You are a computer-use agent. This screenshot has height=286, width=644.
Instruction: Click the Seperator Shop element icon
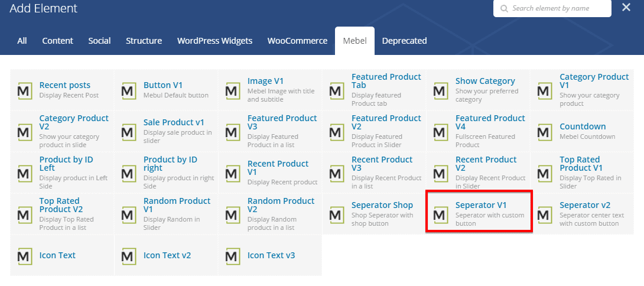[x=336, y=214]
